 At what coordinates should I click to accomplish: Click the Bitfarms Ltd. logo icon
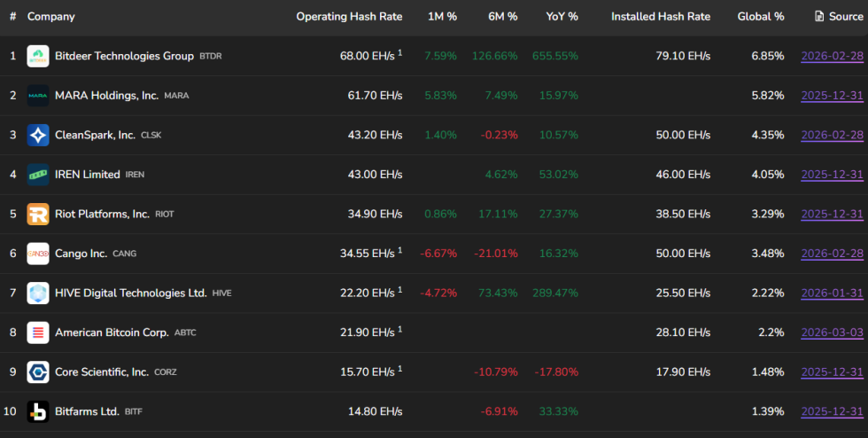coord(37,411)
